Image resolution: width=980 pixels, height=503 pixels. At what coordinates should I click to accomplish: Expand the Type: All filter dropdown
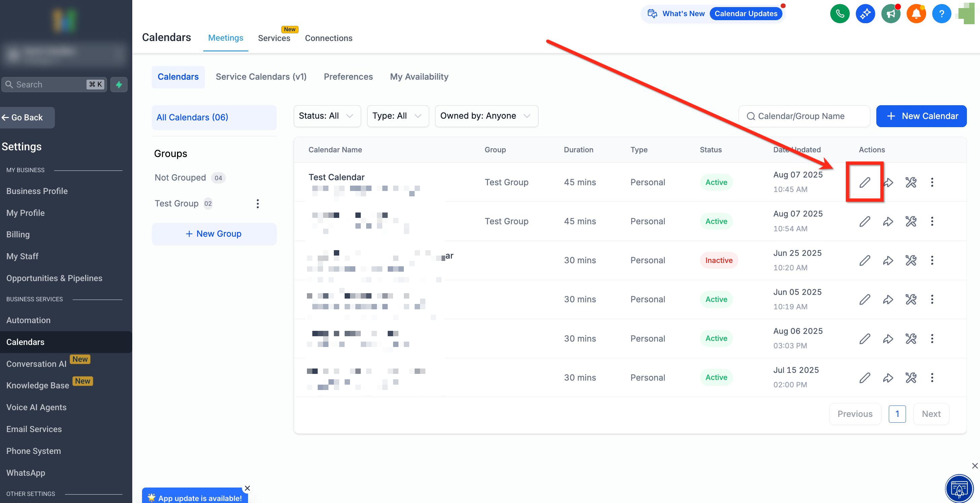coord(397,116)
